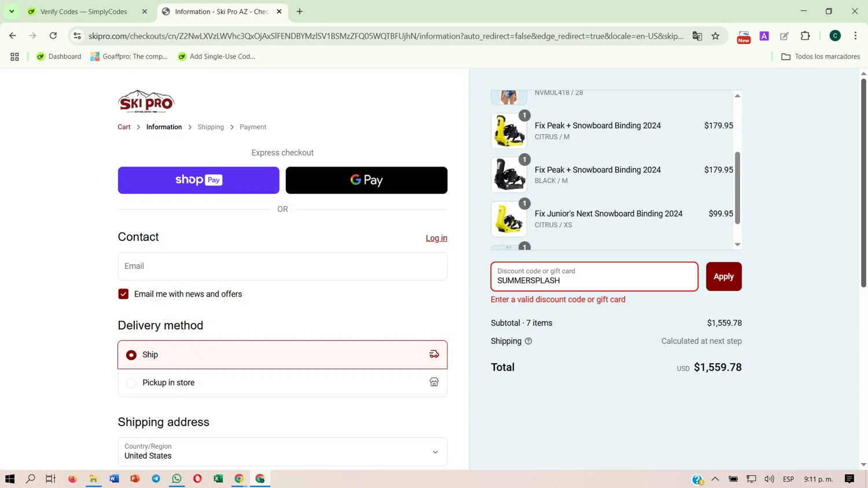Close the Verify Codes tab
The height and width of the screenshot is (488, 868).
click(145, 12)
